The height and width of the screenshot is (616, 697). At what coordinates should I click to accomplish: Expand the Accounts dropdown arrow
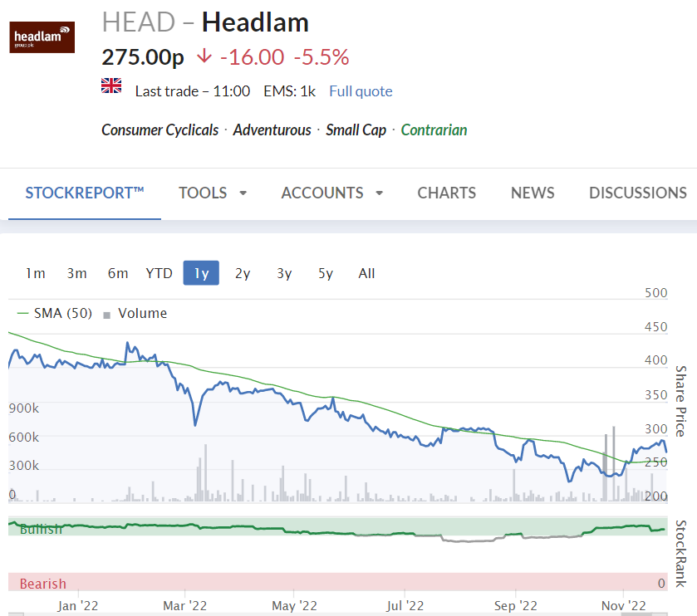click(379, 193)
